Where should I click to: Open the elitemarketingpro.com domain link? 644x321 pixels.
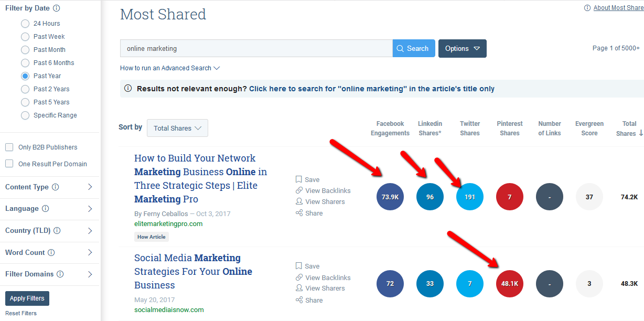pos(168,224)
